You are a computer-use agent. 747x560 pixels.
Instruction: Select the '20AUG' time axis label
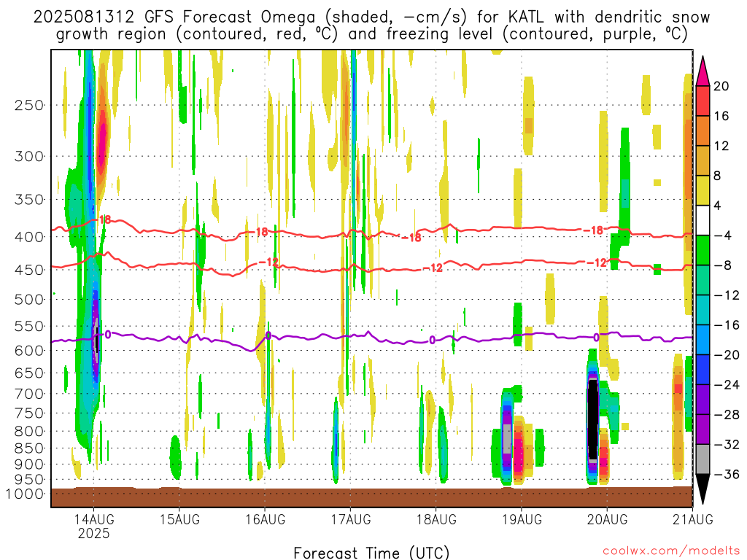[x=608, y=519]
